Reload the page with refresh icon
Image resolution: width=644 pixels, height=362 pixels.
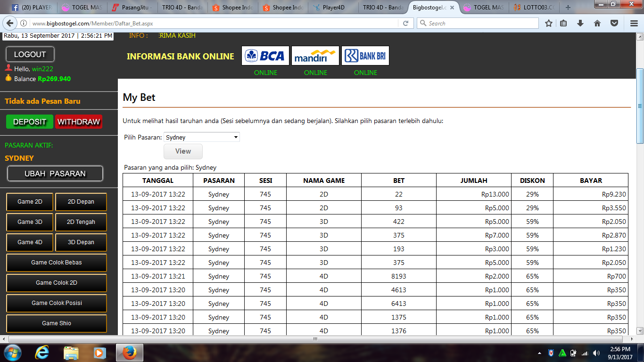pyautogui.click(x=405, y=24)
